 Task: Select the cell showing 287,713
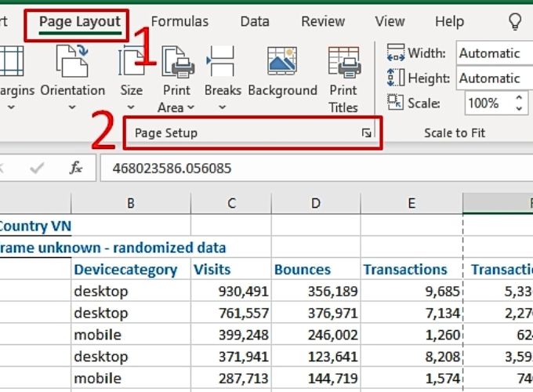point(231,378)
